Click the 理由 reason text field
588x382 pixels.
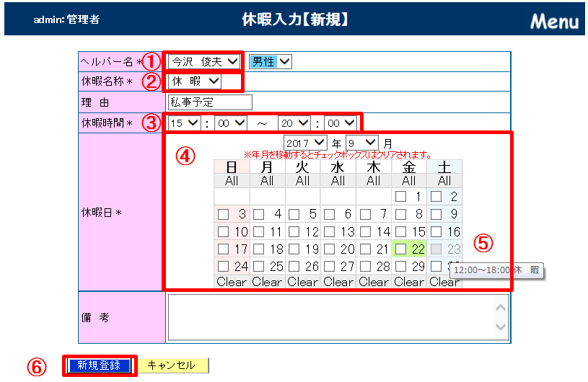coord(210,102)
